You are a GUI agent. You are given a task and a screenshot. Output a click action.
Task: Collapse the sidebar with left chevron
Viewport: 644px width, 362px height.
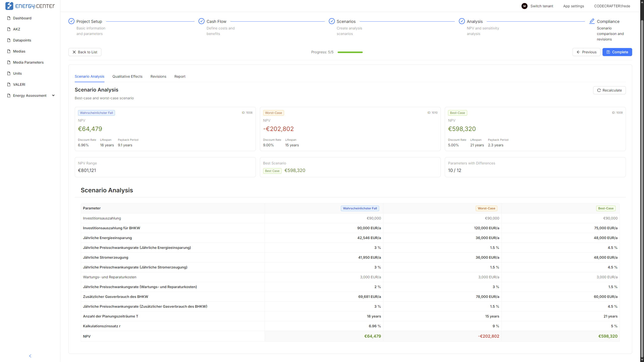[30, 356]
